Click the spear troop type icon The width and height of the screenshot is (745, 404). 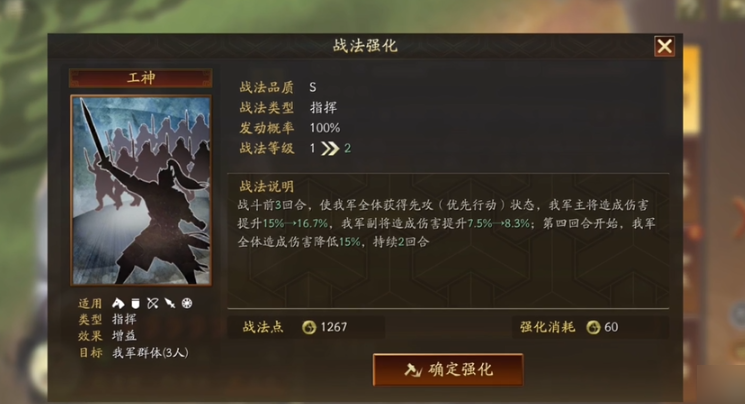[170, 303]
